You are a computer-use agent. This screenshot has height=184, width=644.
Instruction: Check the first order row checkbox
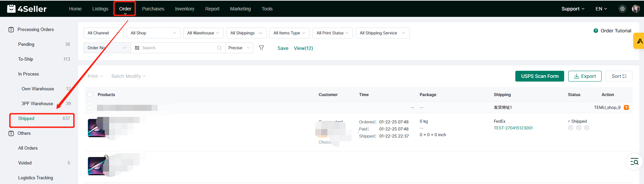[x=90, y=108]
